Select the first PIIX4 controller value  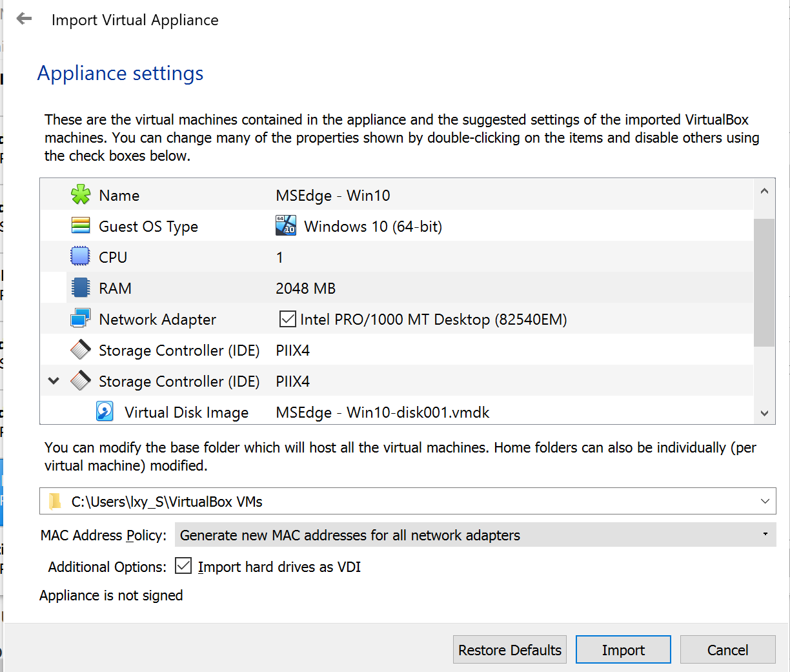[x=293, y=351]
